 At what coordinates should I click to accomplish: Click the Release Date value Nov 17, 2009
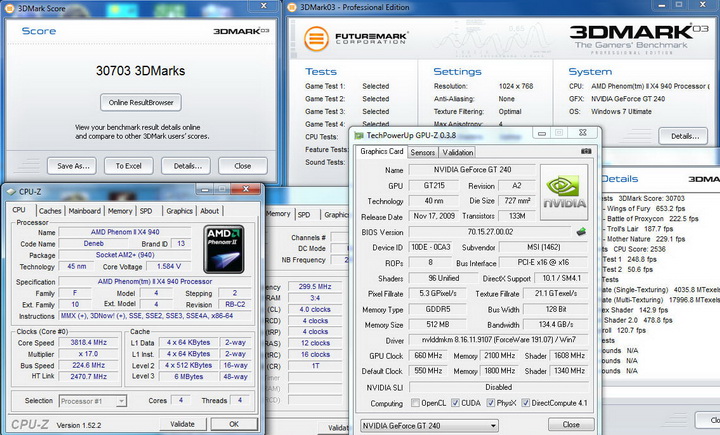(x=434, y=216)
